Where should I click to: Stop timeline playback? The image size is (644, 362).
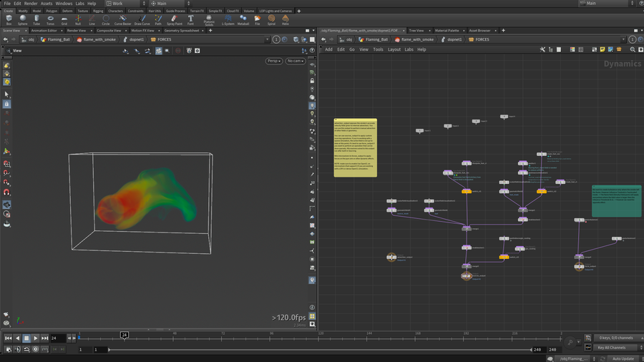pos(26,338)
